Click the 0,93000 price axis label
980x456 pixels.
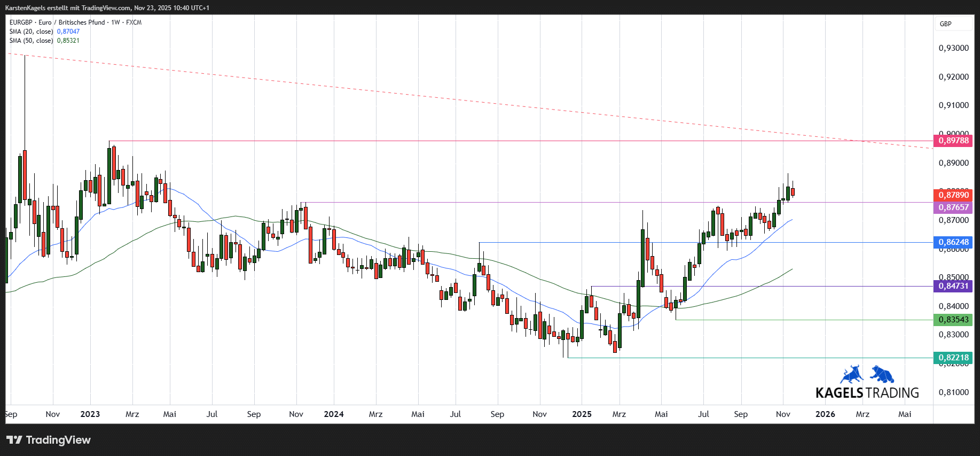(x=953, y=48)
